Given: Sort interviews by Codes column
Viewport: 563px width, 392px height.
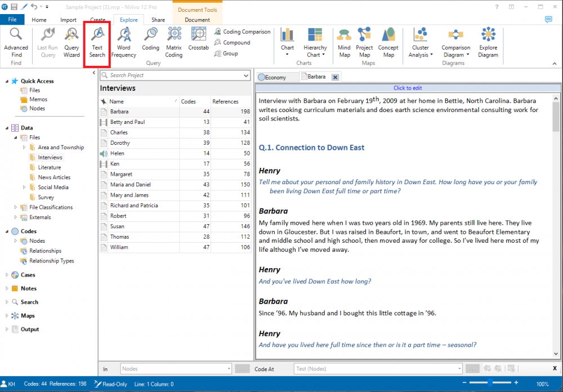Looking at the screenshot, I should (195, 102).
